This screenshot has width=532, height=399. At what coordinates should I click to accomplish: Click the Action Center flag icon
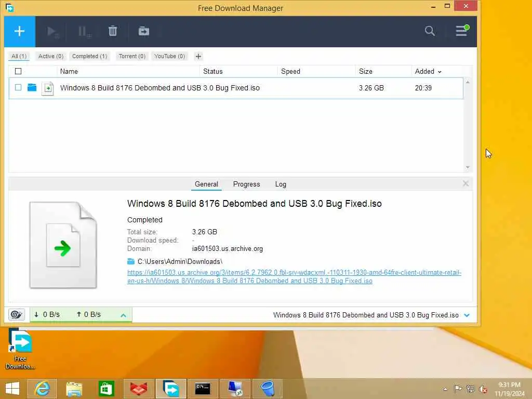point(458,389)
